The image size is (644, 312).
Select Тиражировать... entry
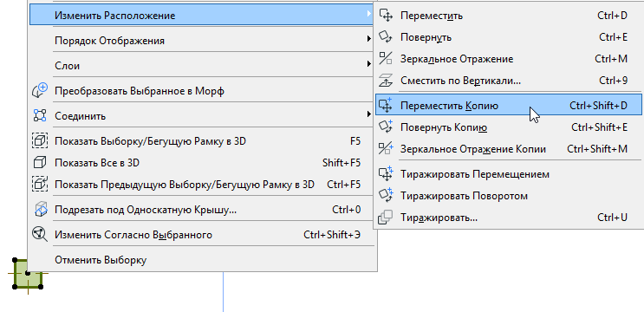[508, 218]
